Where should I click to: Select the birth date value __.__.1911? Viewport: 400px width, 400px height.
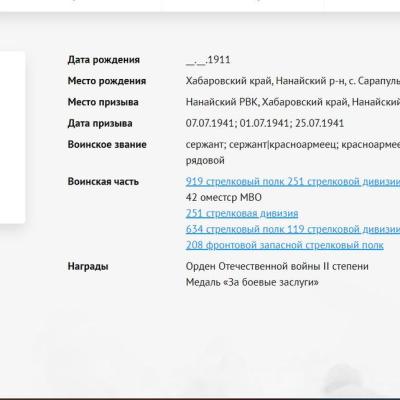(x=208, y=60)
